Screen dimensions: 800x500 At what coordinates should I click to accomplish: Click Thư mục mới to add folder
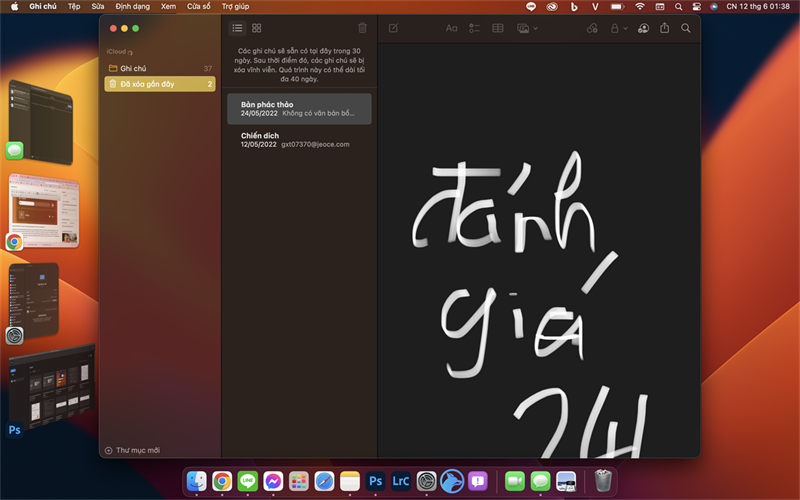[133, 450]
